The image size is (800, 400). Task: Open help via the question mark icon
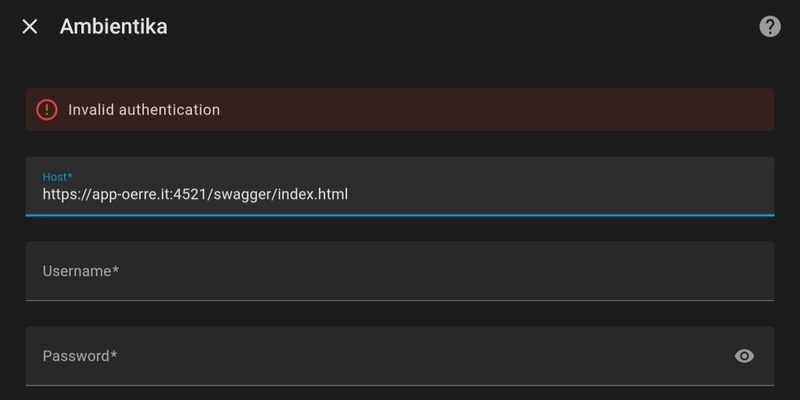click(769, 27)
